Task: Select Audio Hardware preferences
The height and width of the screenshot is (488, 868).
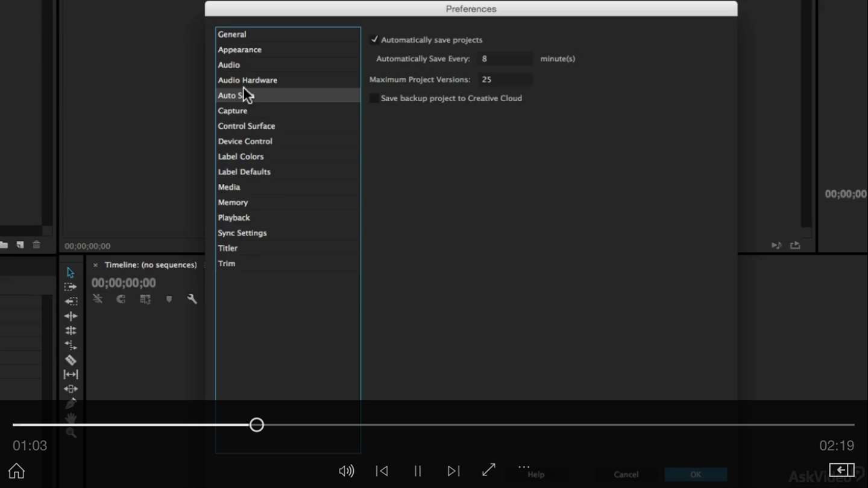Action: click(288, 80)
